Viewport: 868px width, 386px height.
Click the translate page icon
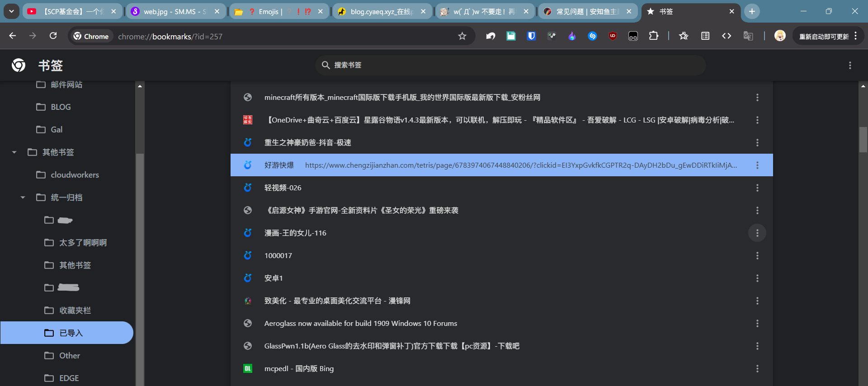click(x=748, y=36)
